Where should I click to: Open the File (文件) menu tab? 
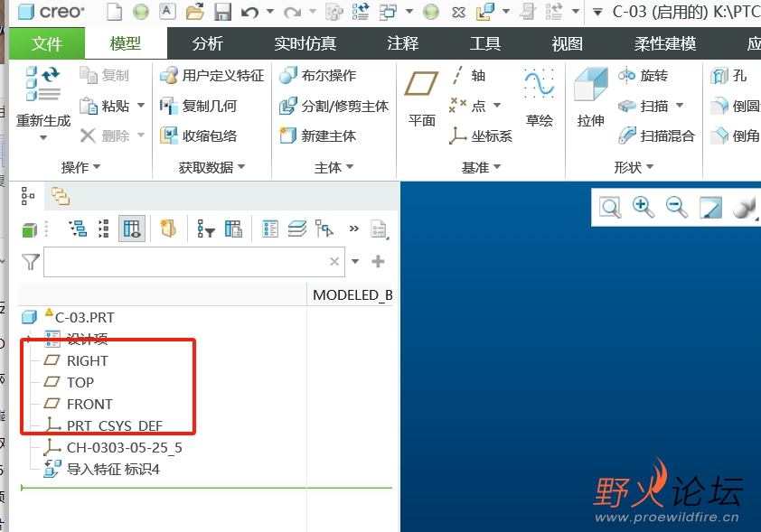(x=47, y=43)
